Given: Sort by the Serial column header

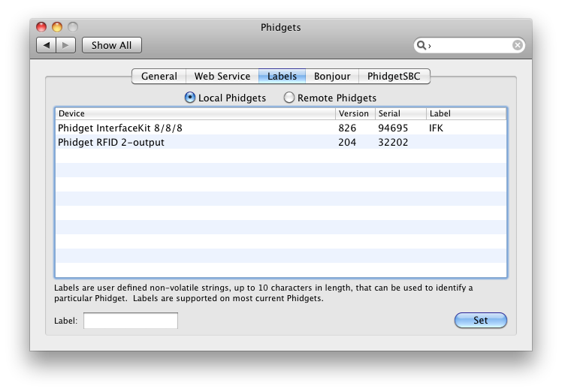Looking at the screenshot, I should click(400, 113).
